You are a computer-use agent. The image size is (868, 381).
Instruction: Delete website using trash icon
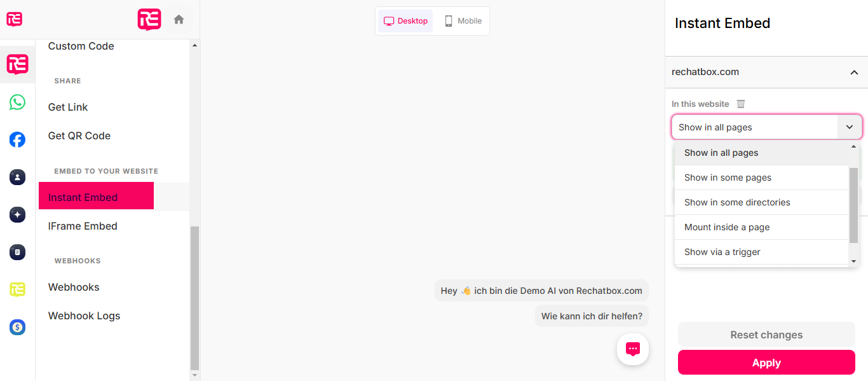pos(740,104)
